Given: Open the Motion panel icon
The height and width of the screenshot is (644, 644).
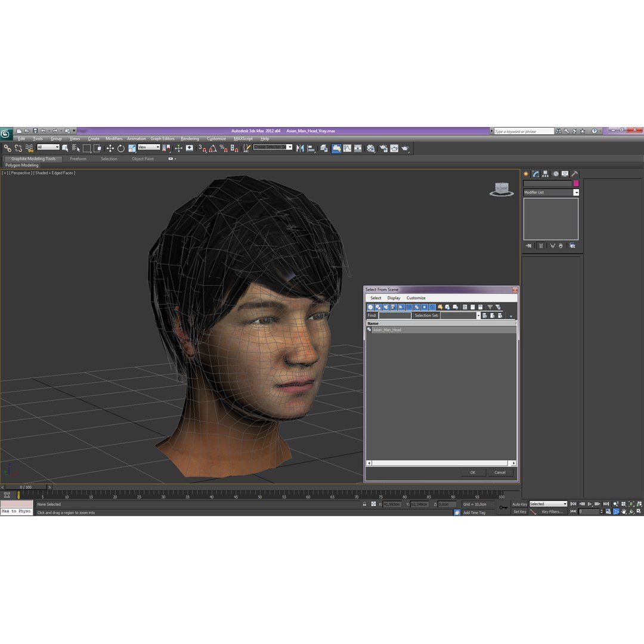Looking at the screenshot, I should tap(555, 174).
